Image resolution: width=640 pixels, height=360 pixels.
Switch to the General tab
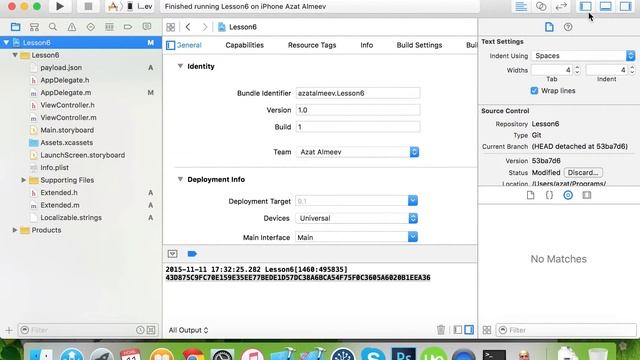(x=189, y=45)
